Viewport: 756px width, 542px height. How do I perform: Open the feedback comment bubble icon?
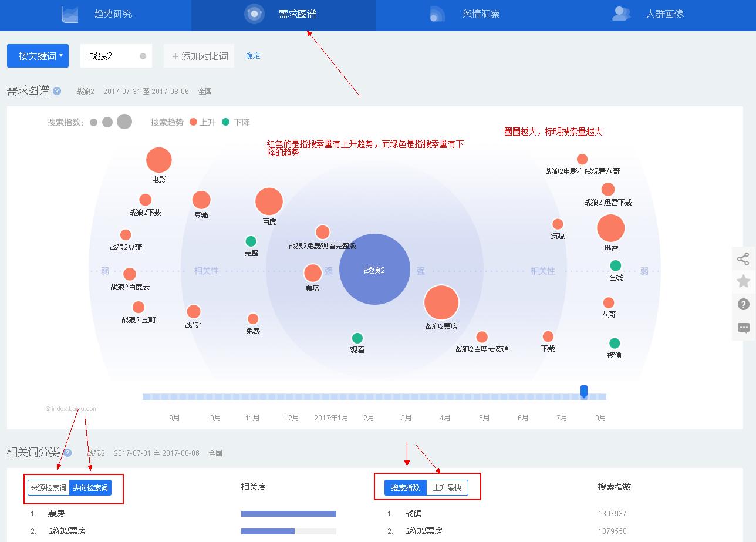pyautogui.click(x=744, y=328)
